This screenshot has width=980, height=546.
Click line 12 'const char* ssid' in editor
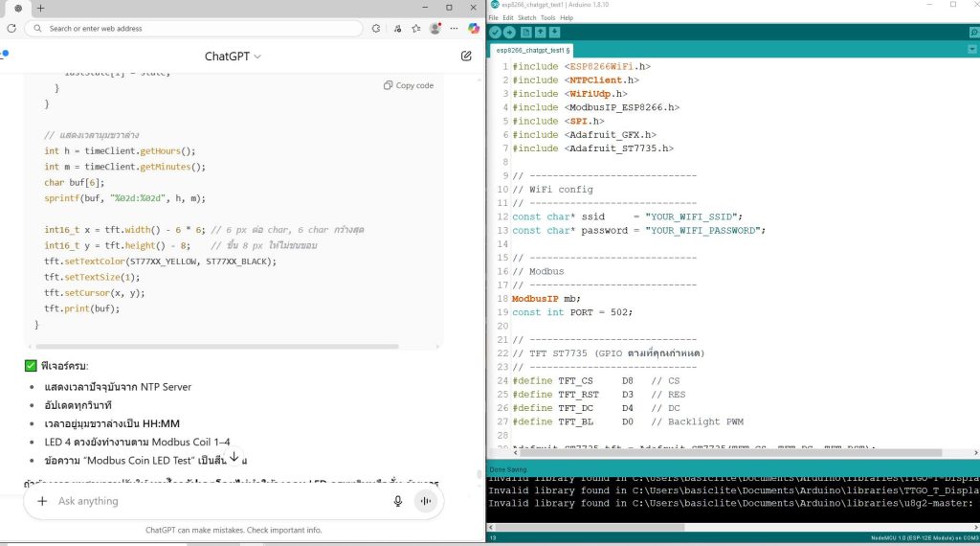coord(627,216)
